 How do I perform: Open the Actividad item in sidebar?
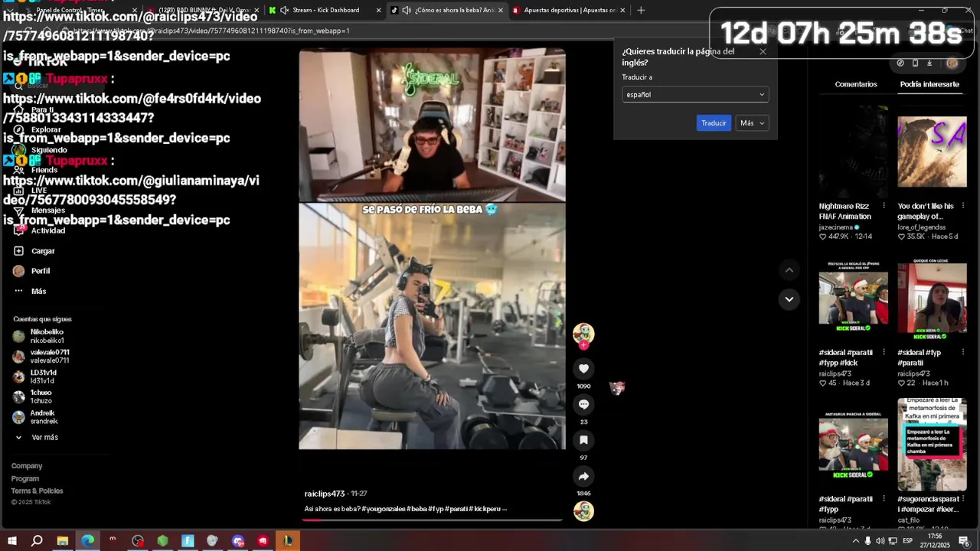tap(40, 230)
